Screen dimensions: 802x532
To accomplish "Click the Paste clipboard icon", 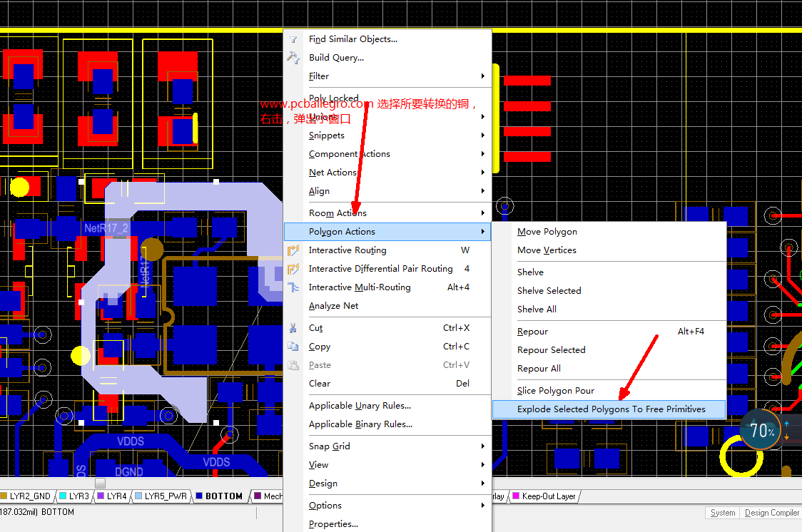I will [293, 365].
